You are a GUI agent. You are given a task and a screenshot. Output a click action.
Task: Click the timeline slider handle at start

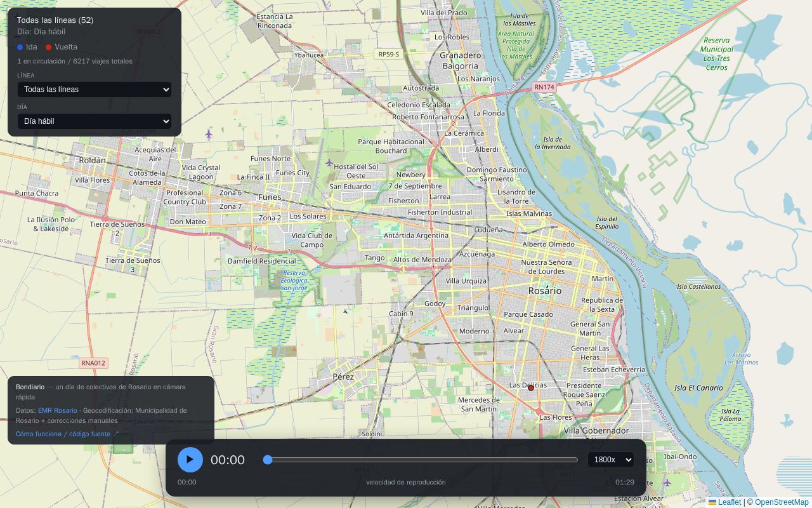(x=268, y=460)
